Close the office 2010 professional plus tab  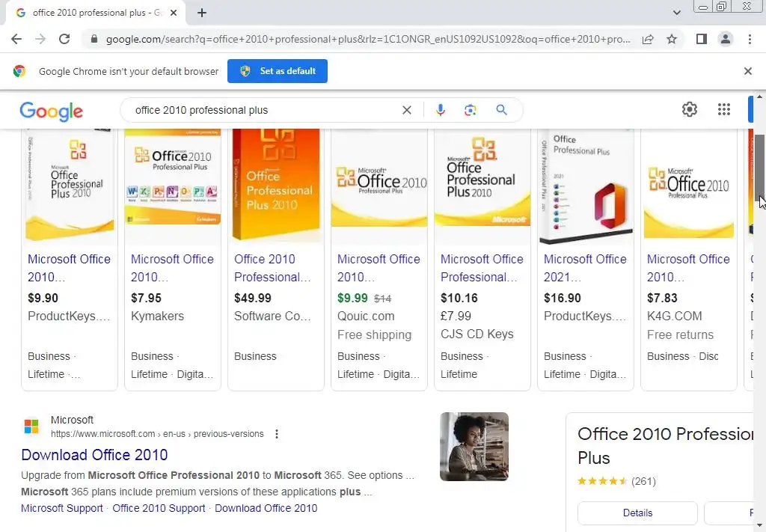tap(174, 13)
